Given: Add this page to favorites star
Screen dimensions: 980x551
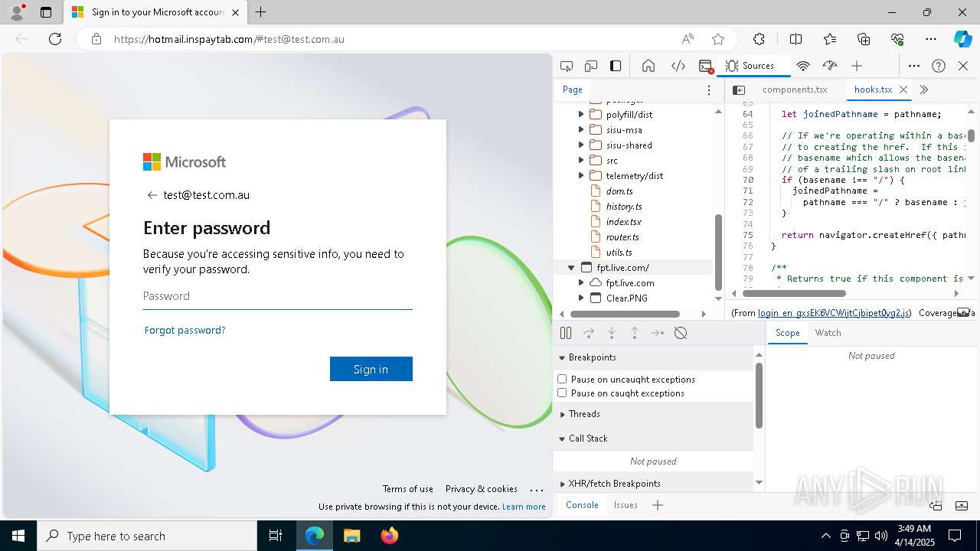Looking at the screenshot, I should pyautogui.click(x=718, y=39).
